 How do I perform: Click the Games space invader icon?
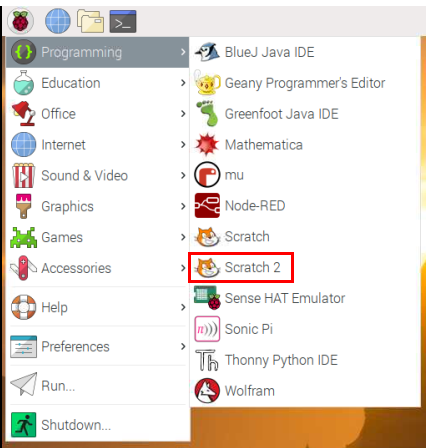coord(23,237)
